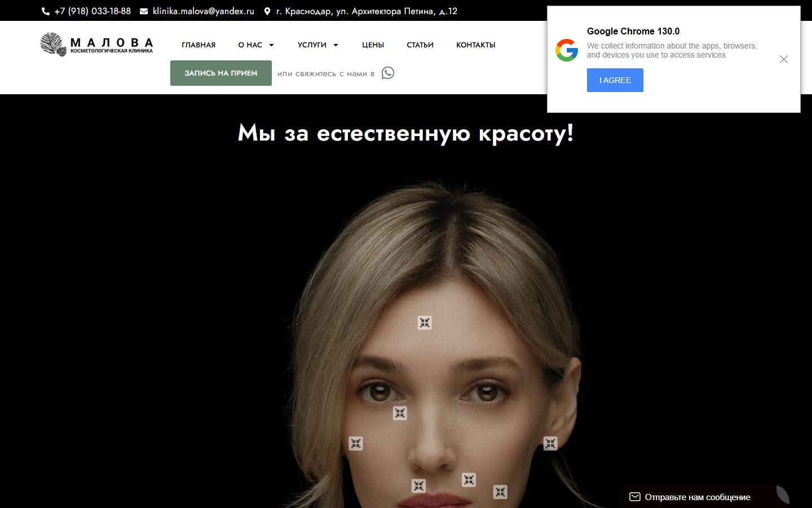Open the КОНТАКТЫ menu item
Viewport: 812px width, 508px height.
point(476,45)
